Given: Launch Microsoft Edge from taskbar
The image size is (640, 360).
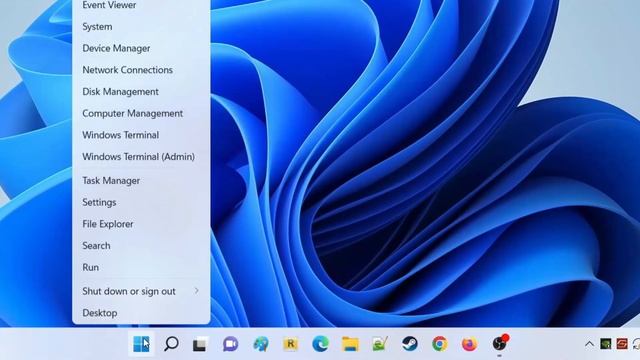Looking at the screenshot, I should pyautogui.click(x=320, y=344).
